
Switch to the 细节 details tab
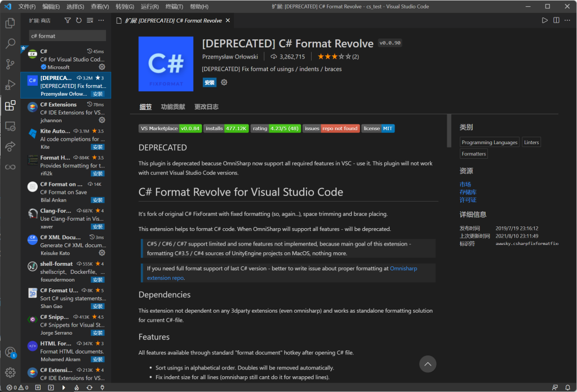[145, 106]
